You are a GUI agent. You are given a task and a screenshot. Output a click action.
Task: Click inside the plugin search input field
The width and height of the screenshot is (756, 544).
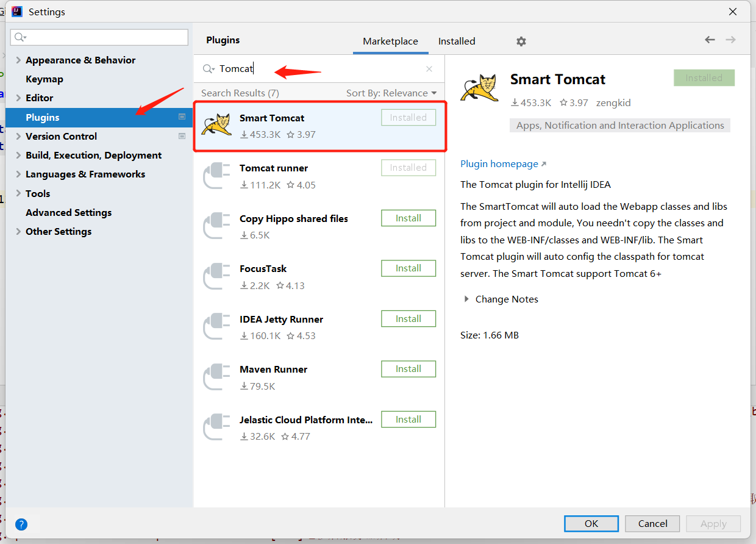pos(305,68)
